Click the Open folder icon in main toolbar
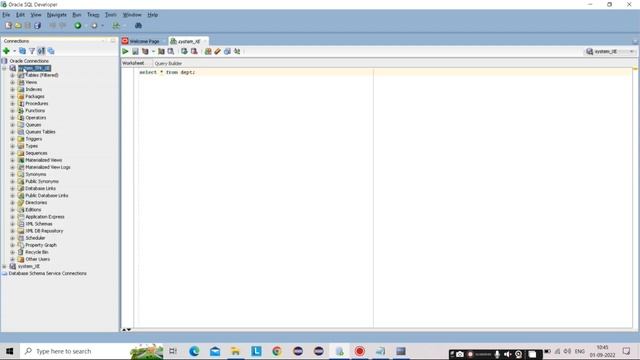This screenshot has width=640, height=360. [18, 25]
